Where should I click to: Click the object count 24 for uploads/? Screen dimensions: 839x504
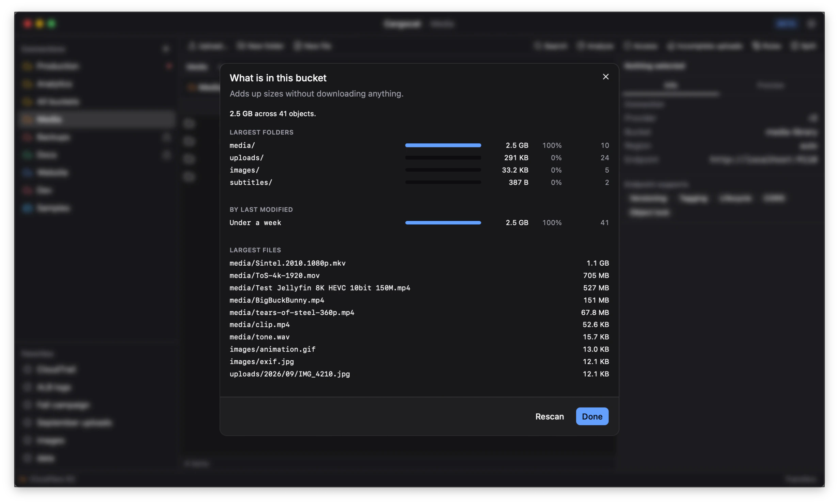coord(604,158)
